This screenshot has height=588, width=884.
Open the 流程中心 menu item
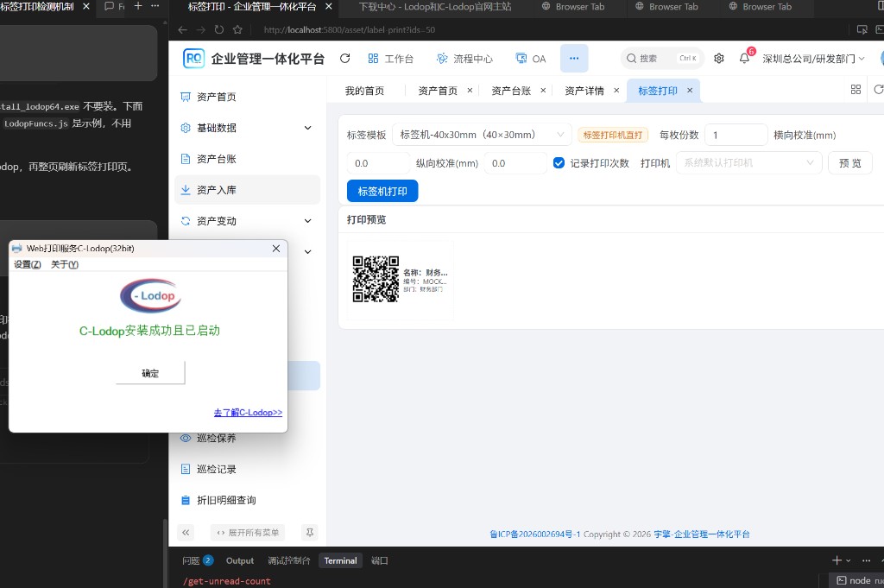coord(464,59)
